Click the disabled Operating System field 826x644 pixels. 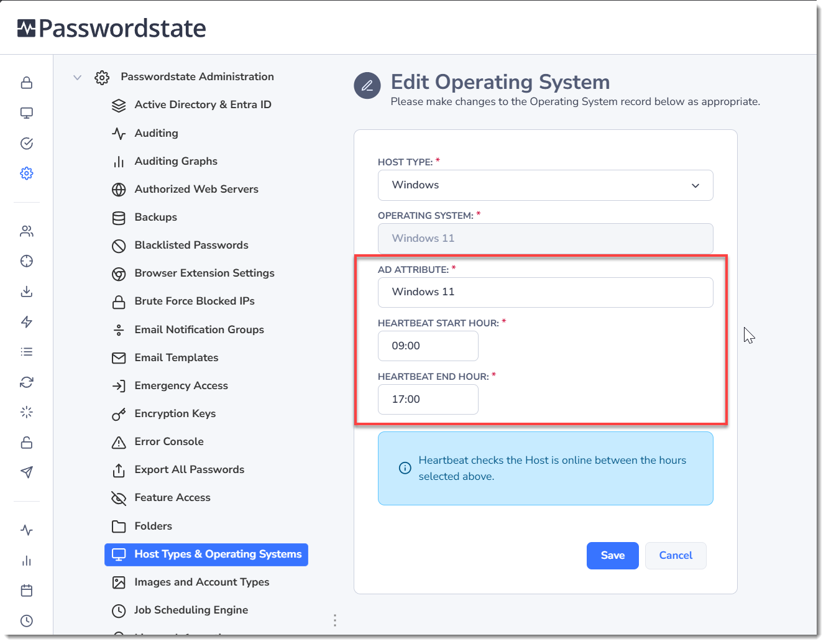(x=546, y=239)
